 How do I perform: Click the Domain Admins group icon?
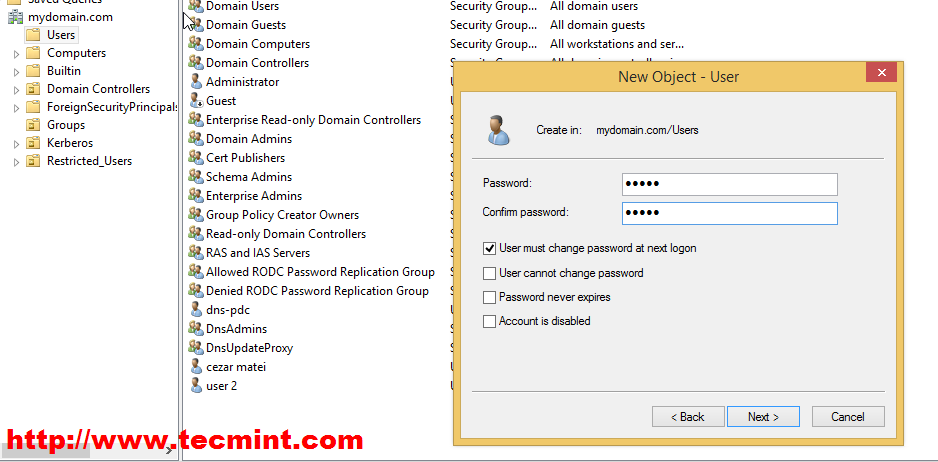pos(195,139)
